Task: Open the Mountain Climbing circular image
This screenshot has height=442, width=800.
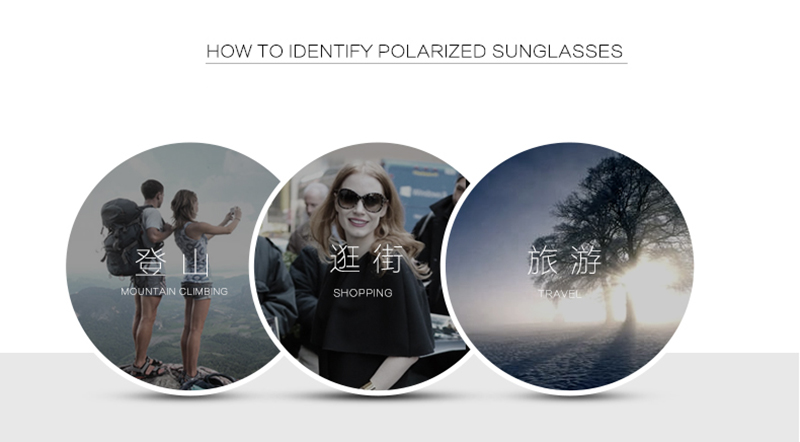Action: coord(176,266)
